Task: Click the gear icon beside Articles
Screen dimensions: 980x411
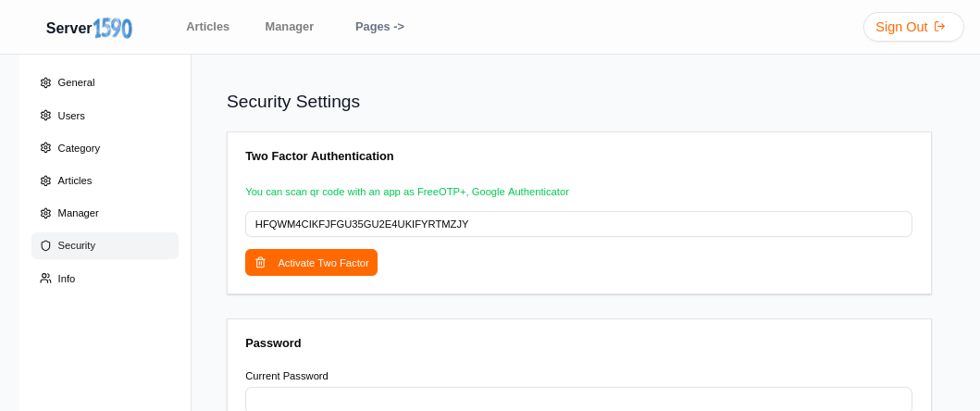Action: click(45, 181)
